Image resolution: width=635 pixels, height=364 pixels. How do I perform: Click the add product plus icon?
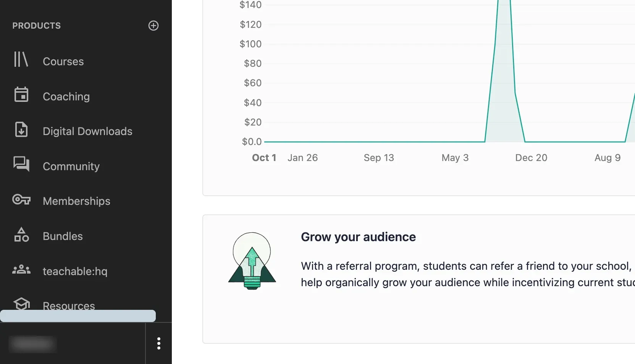coord(153,26)
